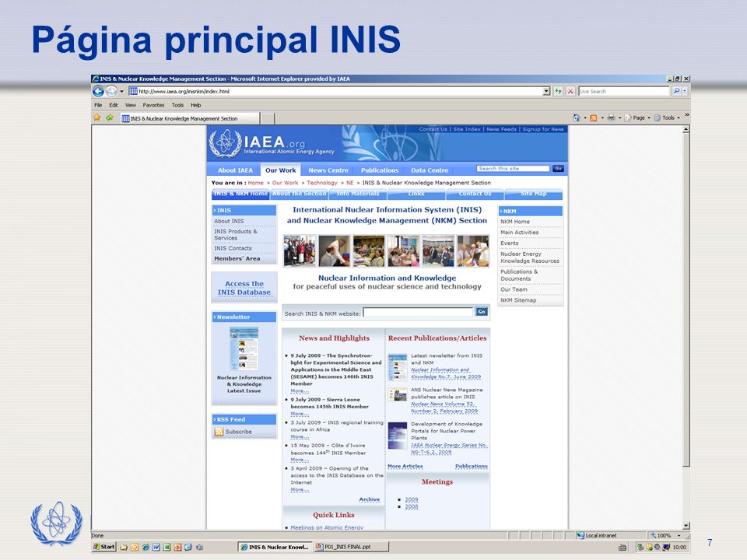Open the Tools dropdown in command bar

tap(667, 117)
